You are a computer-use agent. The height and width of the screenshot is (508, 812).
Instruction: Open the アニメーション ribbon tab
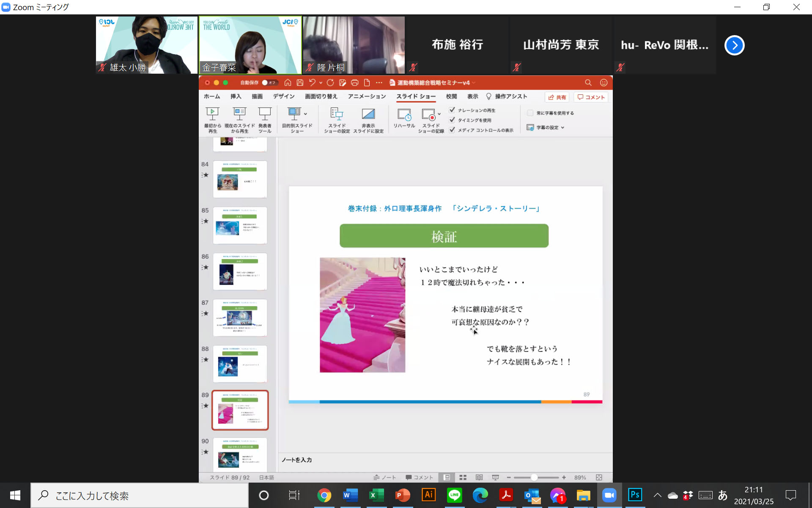coord(367,97)
